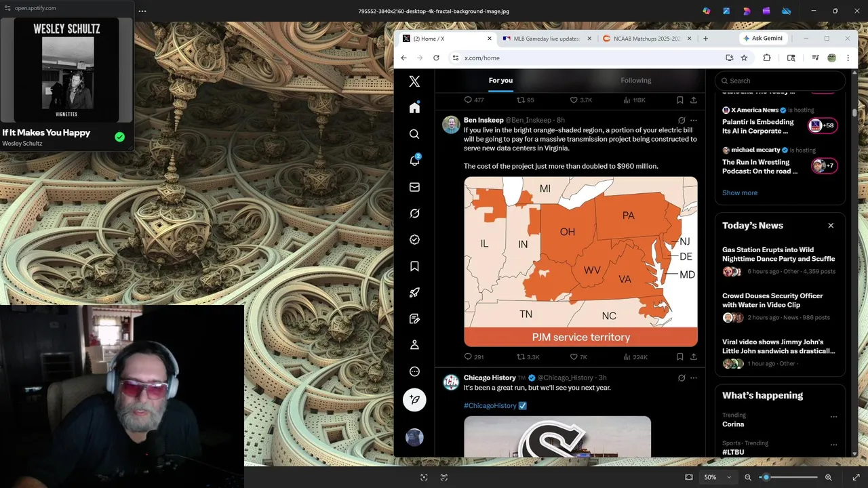This screenshot has width=868, height=488.
Task: Click the white round Post compose button
Action: (x=414, y=400)
